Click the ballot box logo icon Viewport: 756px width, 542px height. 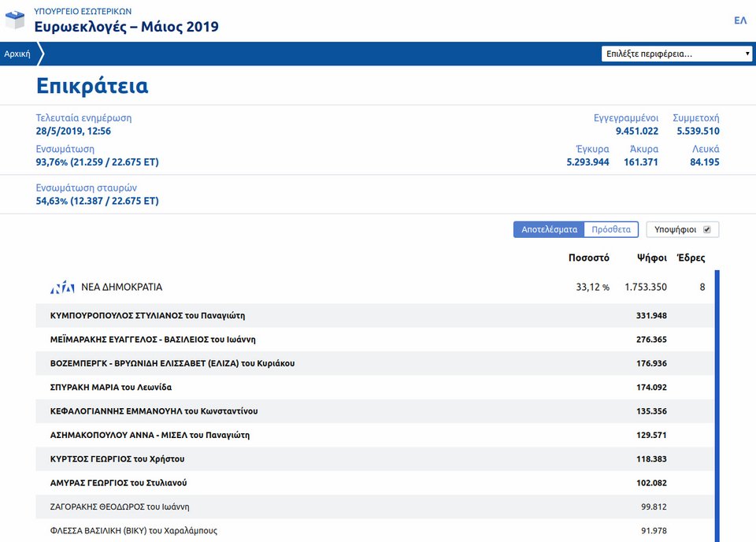(x=15, y=20)
